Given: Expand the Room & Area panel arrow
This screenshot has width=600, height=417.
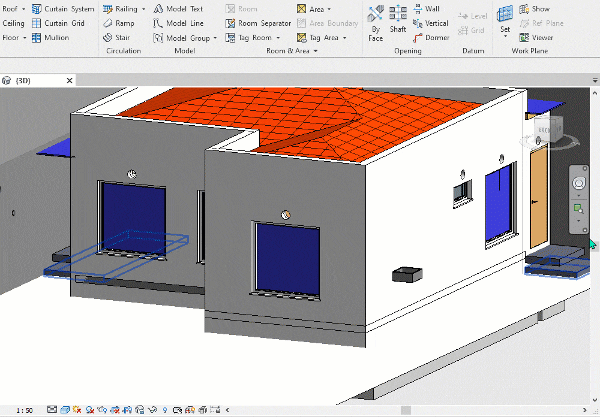Looking at the screenshot, I should coord(316,50).
